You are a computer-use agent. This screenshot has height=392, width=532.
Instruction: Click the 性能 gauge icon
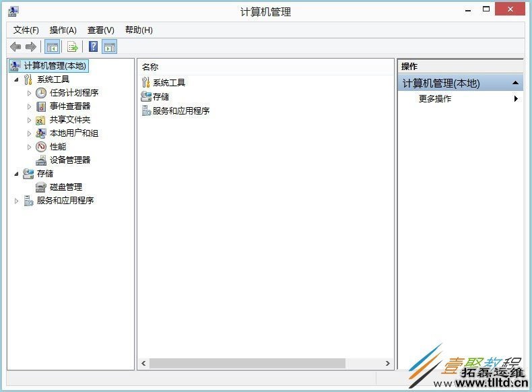pos(41,147)
